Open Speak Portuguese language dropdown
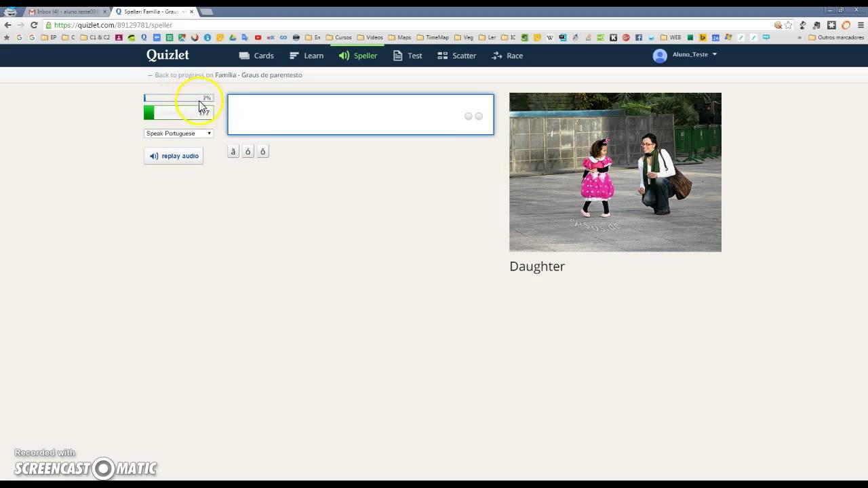Image resolution: width=868 pixels, height=488 pixels. tap(178, 134)
